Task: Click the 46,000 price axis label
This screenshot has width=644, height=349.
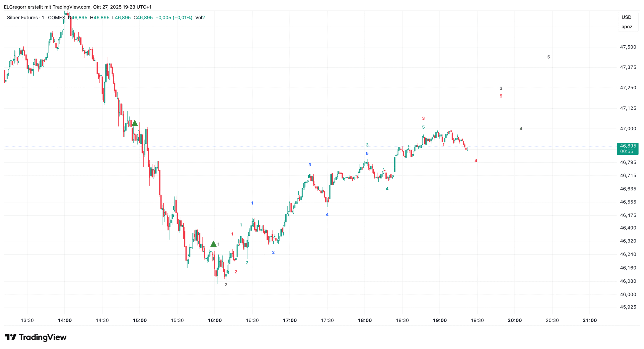Action: tap(628, 294)
